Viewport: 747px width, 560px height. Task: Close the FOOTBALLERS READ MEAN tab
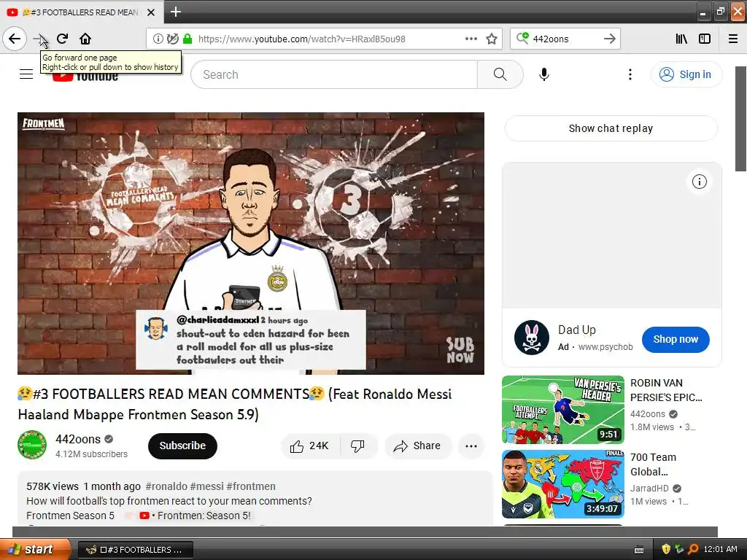[151, 12]
